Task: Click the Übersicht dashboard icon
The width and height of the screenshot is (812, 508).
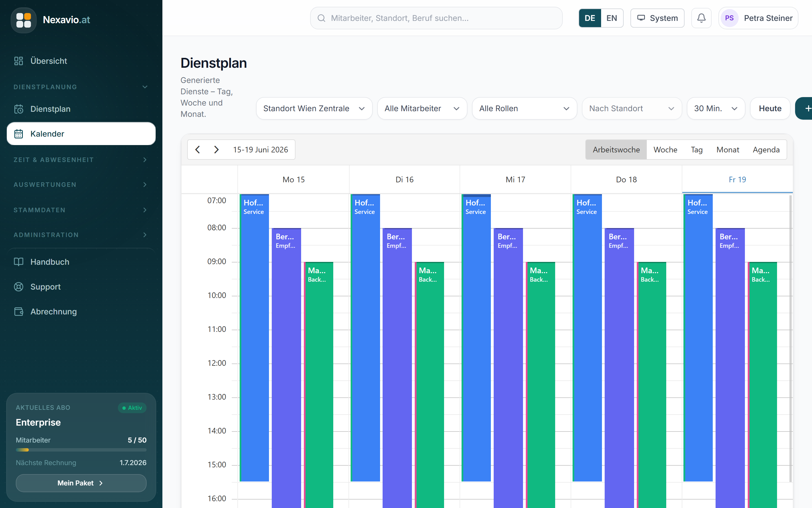Action: coord(18,61)
